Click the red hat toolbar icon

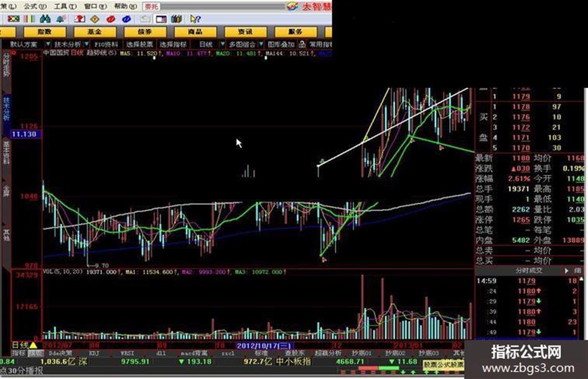80,19
